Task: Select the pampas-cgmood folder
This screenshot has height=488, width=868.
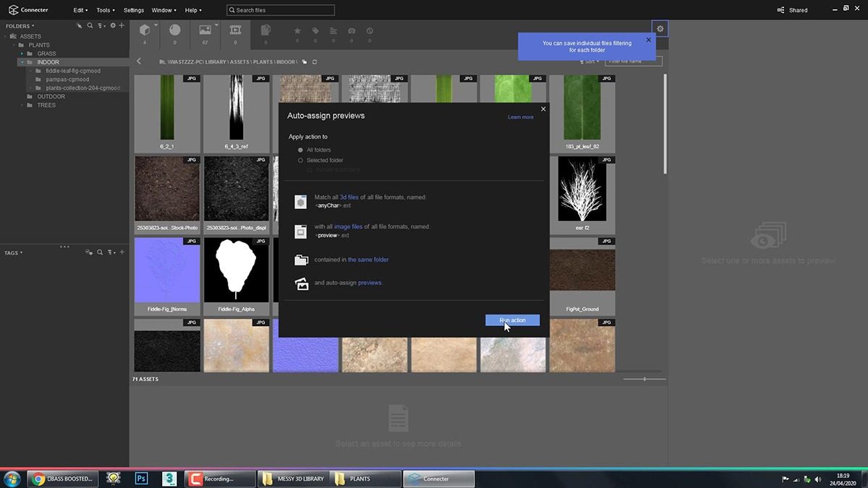Action: pos(67,80)
